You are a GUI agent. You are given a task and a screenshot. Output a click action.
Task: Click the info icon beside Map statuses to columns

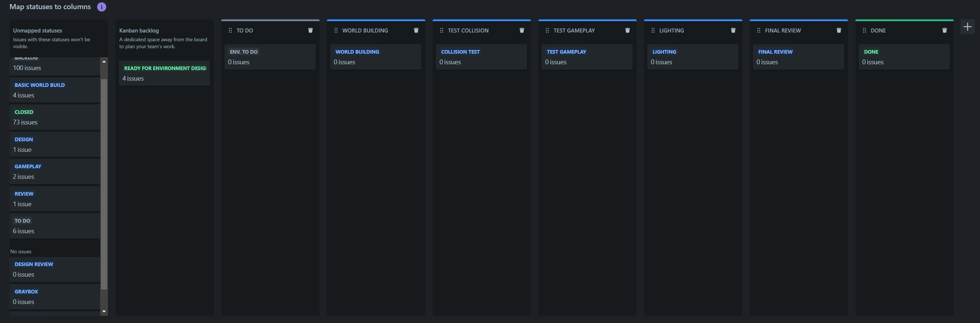[102, 7]
